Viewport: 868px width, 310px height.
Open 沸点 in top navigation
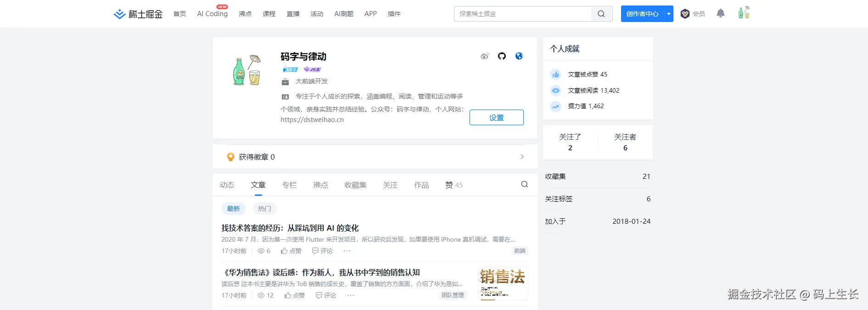coord(245,14)
